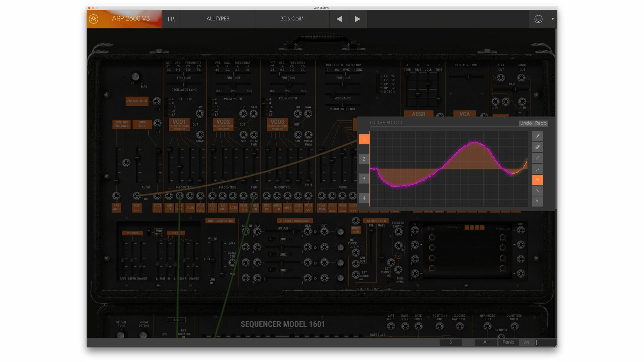
Task: Open the 30's Coil preset name menu
Action: [x=292, y=19]
